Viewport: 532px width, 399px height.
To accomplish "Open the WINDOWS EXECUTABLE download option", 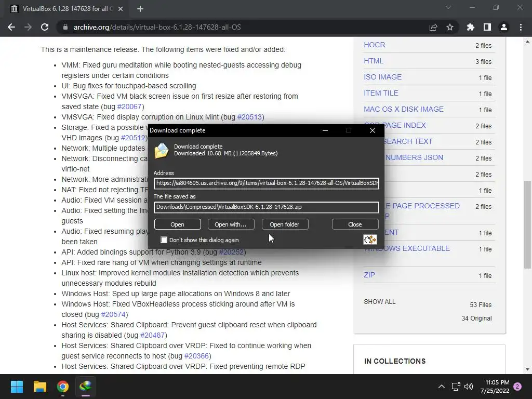I will pyautogui.click(x=407, y=248).
